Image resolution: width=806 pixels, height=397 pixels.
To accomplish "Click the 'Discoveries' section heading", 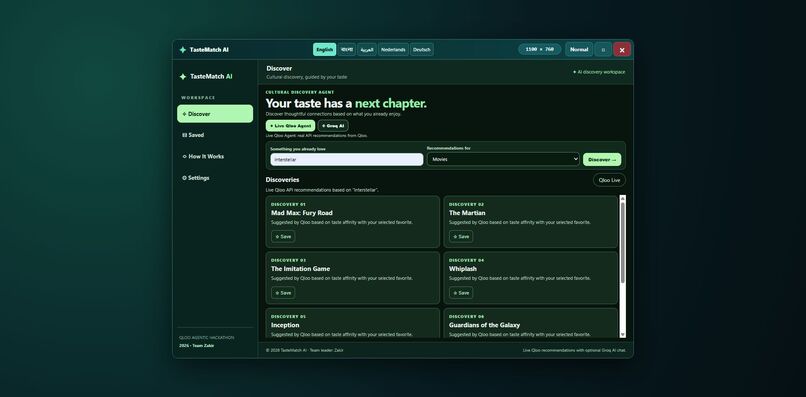I will [282, 180].
